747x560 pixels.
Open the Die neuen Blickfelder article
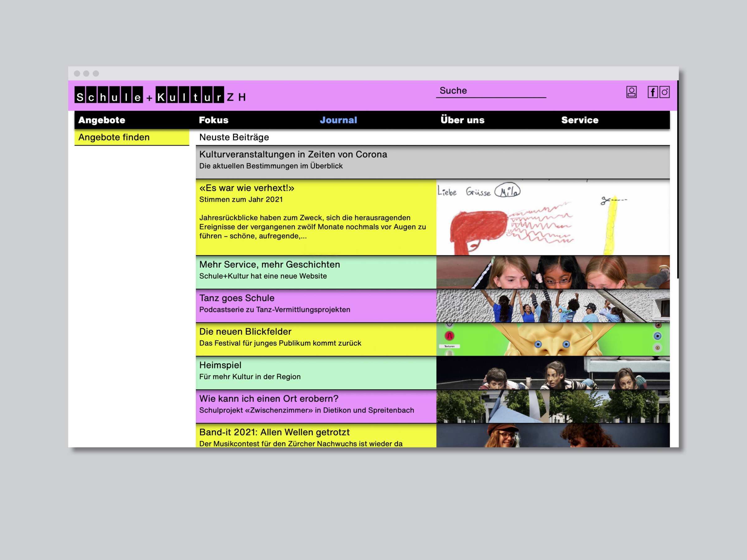245,332
